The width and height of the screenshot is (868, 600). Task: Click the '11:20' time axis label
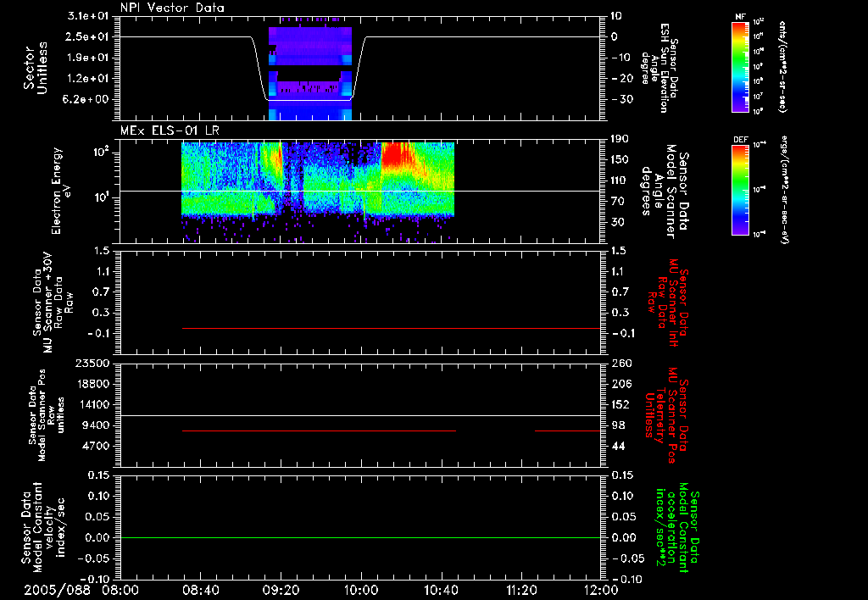pos(521,590)
